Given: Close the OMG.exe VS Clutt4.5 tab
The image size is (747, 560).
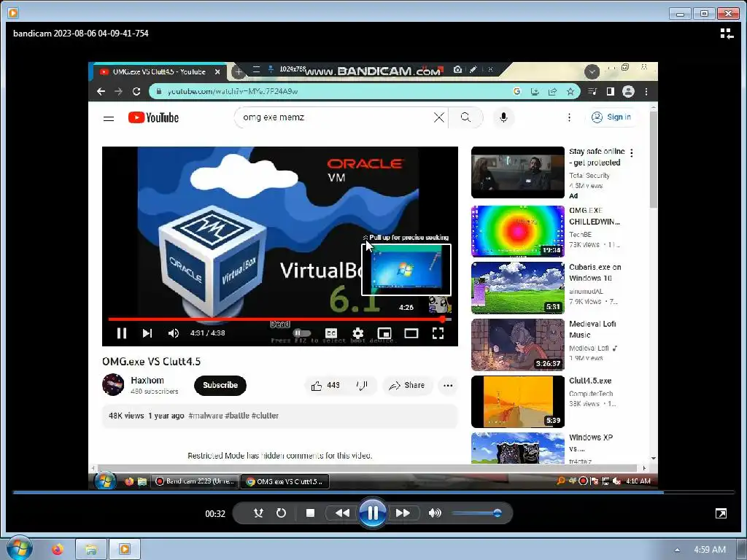Looking at the screenshot, I should pos(217,72).
